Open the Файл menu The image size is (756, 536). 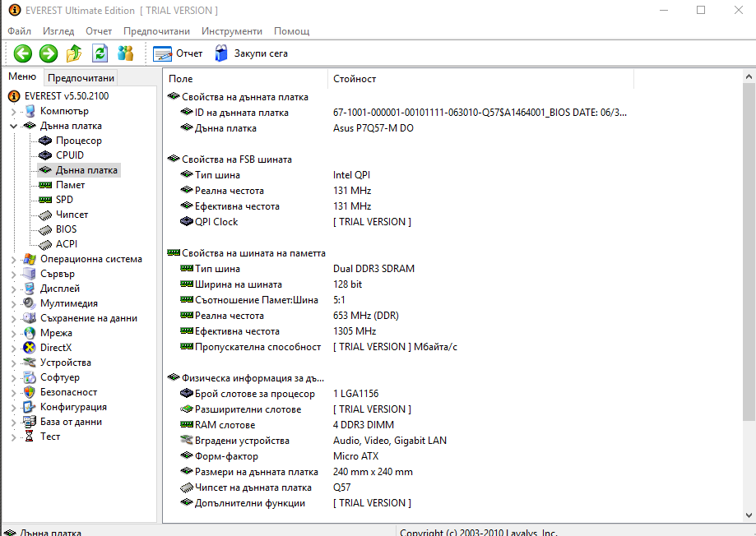click(19, 31)
